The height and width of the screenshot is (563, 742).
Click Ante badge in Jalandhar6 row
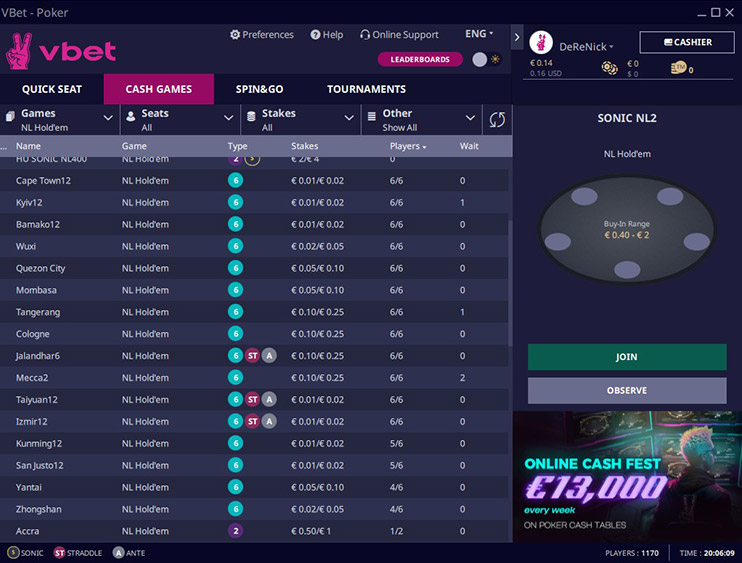point(269,355)
